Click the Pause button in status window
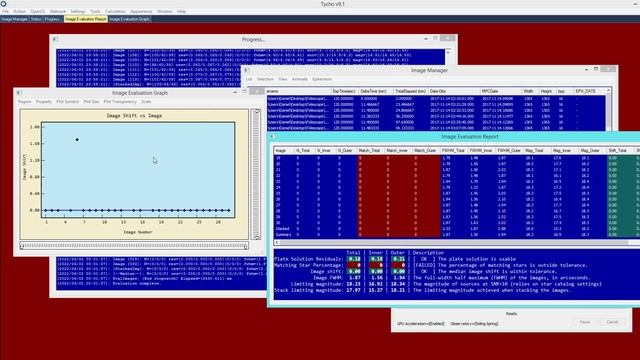The image size is (640, 360). click(x=584, y=322)
